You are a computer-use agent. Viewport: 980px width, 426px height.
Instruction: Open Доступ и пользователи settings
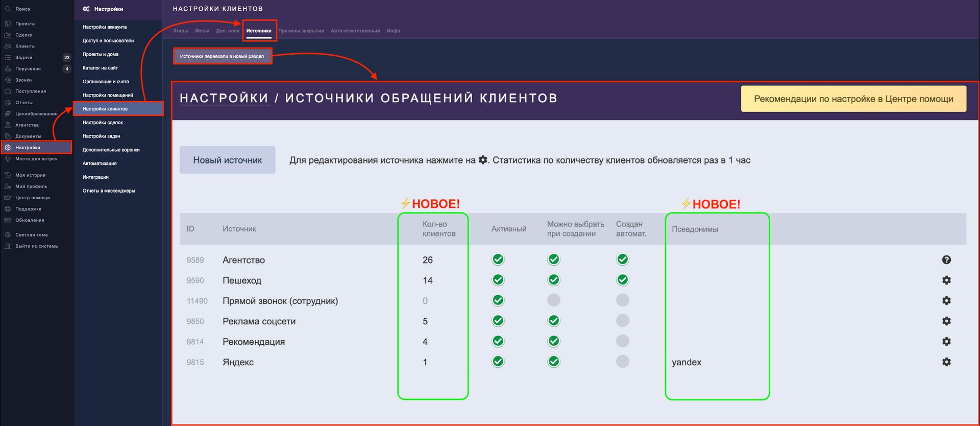pyautogui.click(x=108, y=40)
